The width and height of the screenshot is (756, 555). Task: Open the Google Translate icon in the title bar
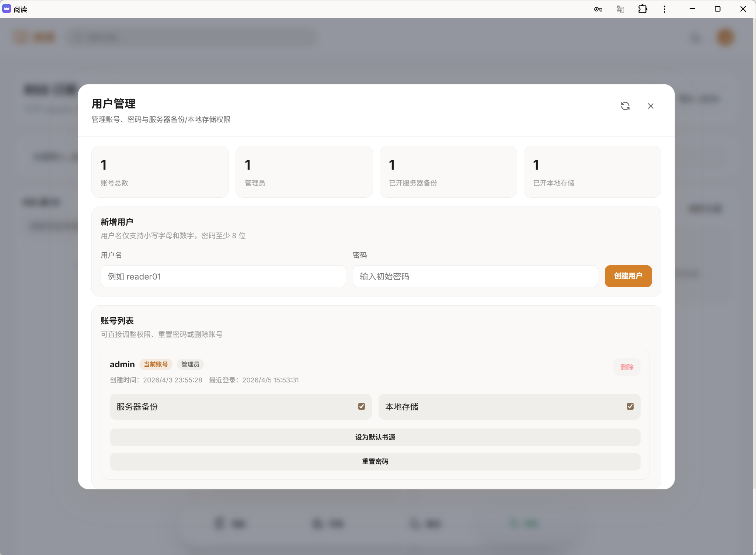(x=620, y=9)
